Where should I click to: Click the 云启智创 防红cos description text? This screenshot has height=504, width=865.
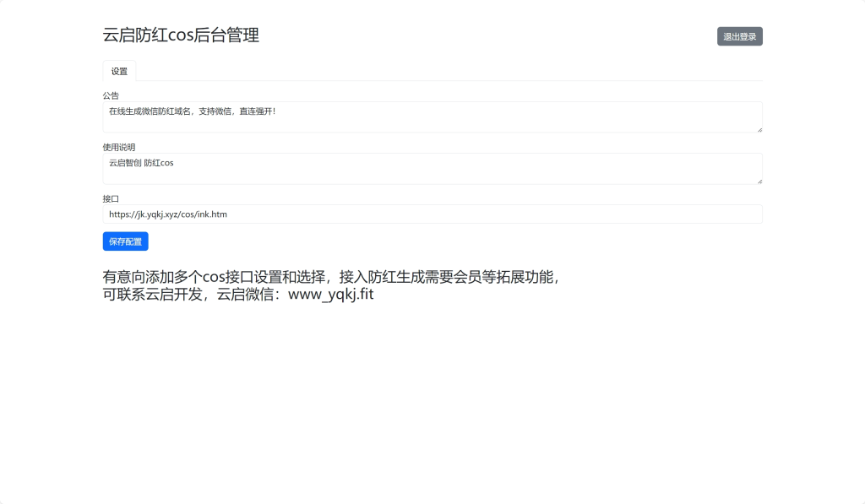(x=141, y=162)
